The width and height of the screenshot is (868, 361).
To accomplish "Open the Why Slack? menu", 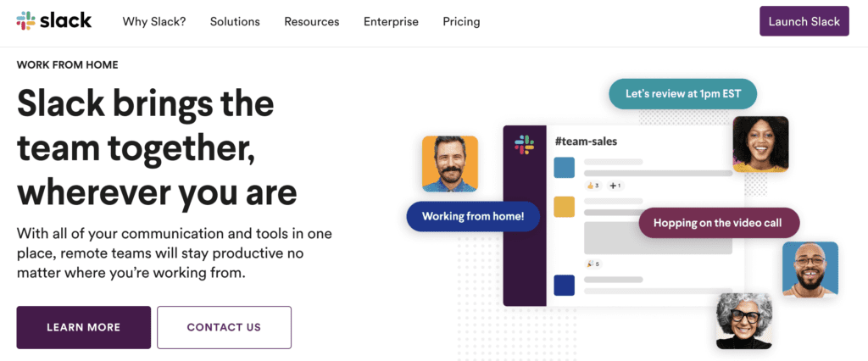I will pyautogui.click(x=154, y=21).
